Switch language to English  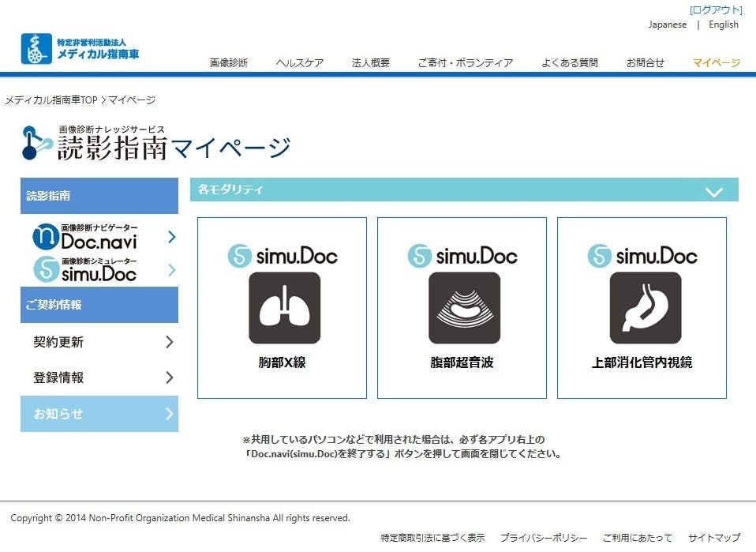[x=723, y=24]
